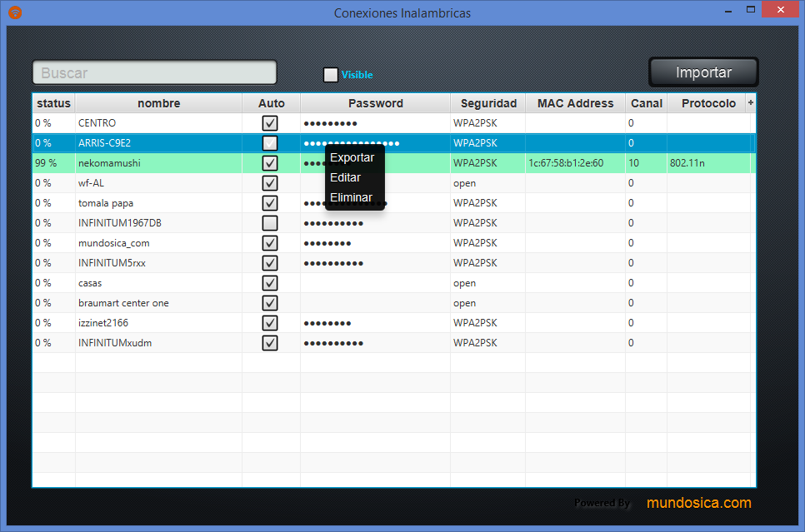
Task: Click into the Buscar search field
Action: [x=154, y=73]
